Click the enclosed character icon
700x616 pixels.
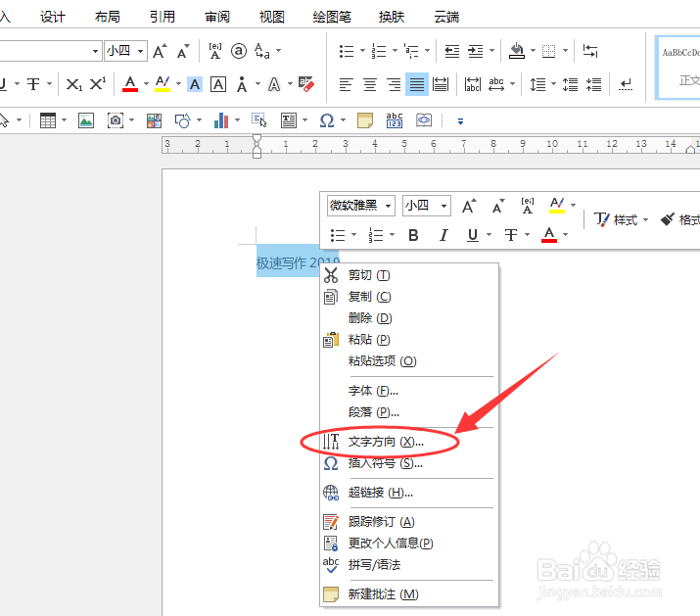coord(239,51)
